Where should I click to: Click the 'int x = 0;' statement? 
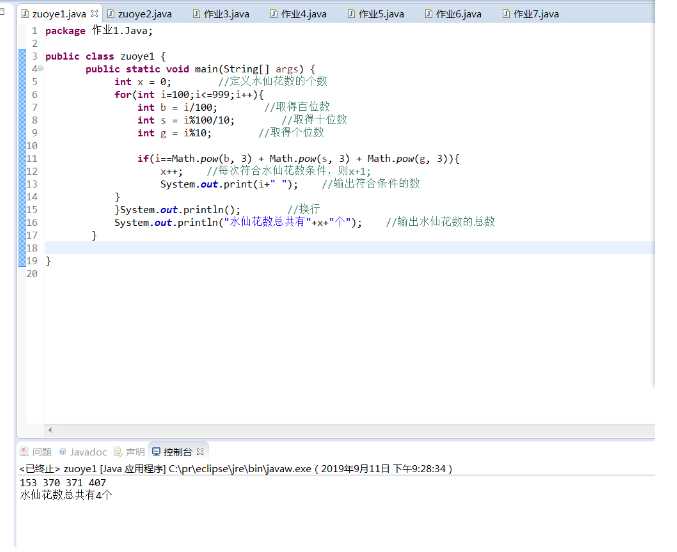[143, 82]
